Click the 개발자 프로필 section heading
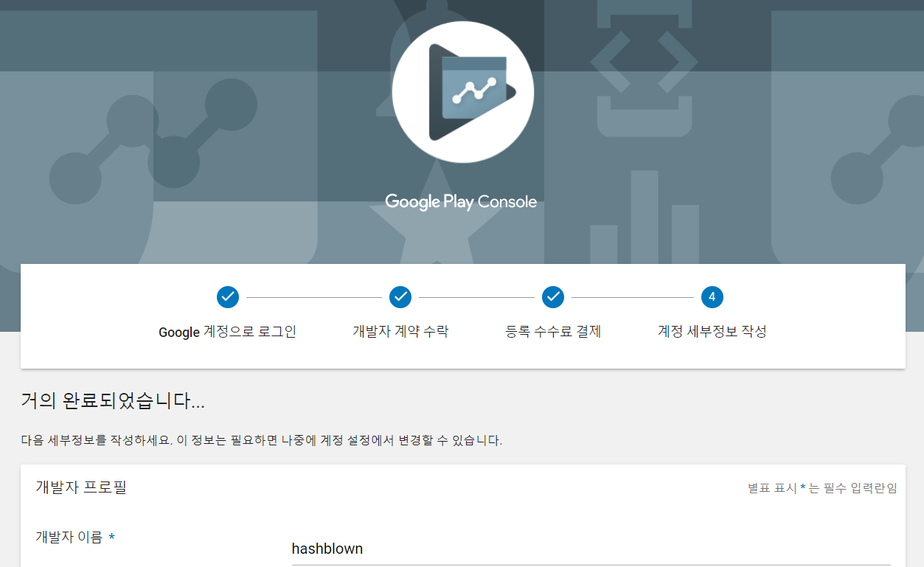The image size is (924, 567). 81,487
